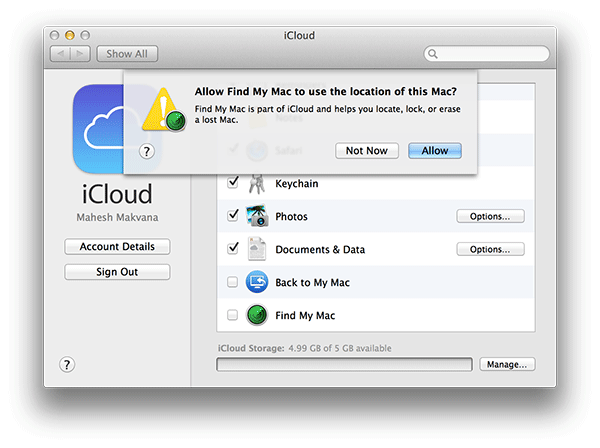Uncheck the Keychain checkbox

click(x=232, y=183)
